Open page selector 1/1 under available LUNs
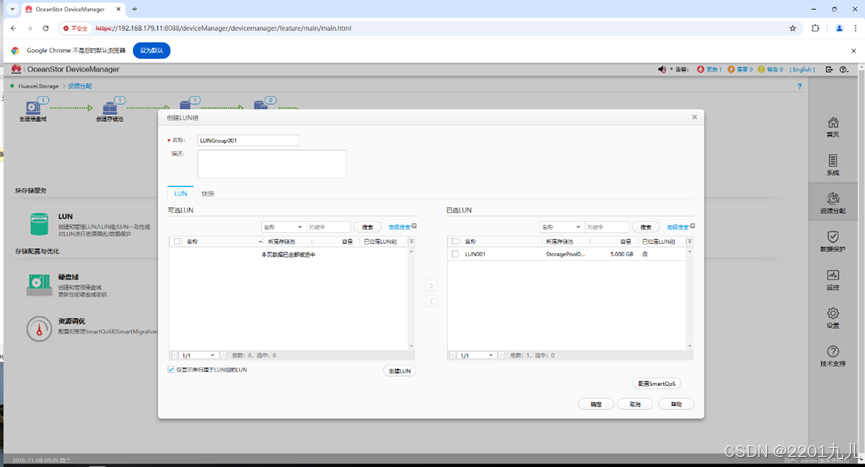 coord(199,356)
